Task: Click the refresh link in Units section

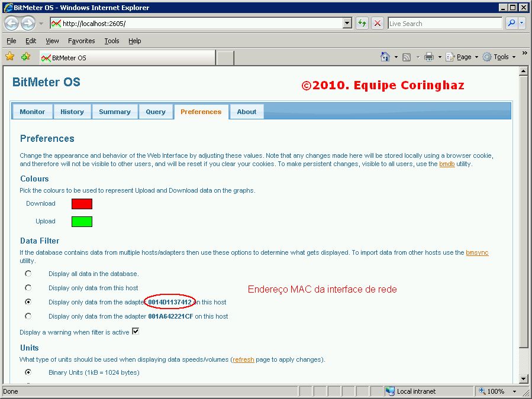Action: [243, 359]
